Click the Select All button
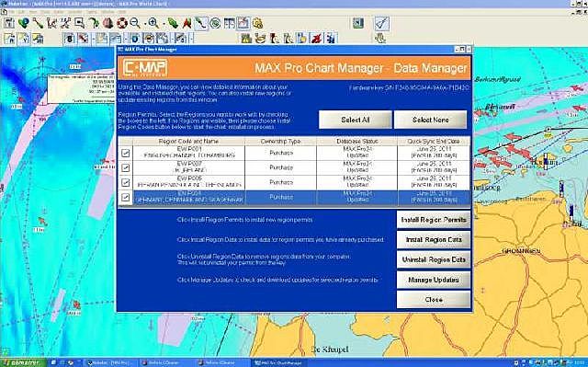The height and width of the screenshot is (367, 588). (356, 120)
